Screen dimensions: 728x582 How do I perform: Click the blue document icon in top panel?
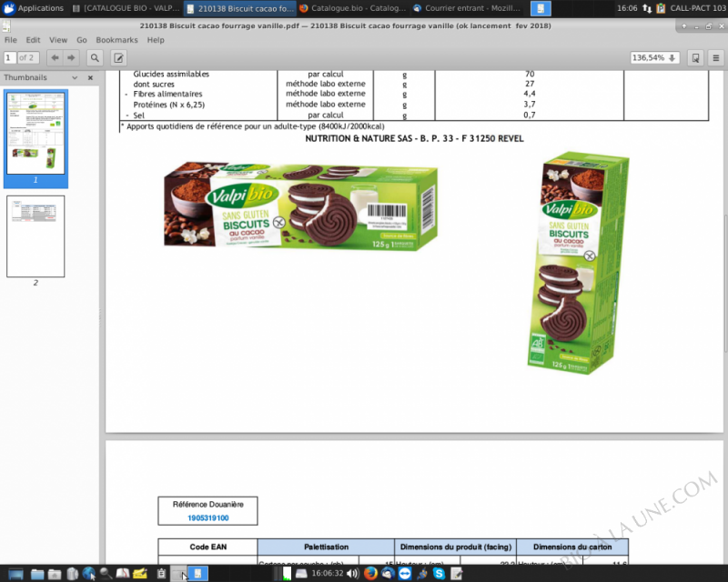click(541, 8)
